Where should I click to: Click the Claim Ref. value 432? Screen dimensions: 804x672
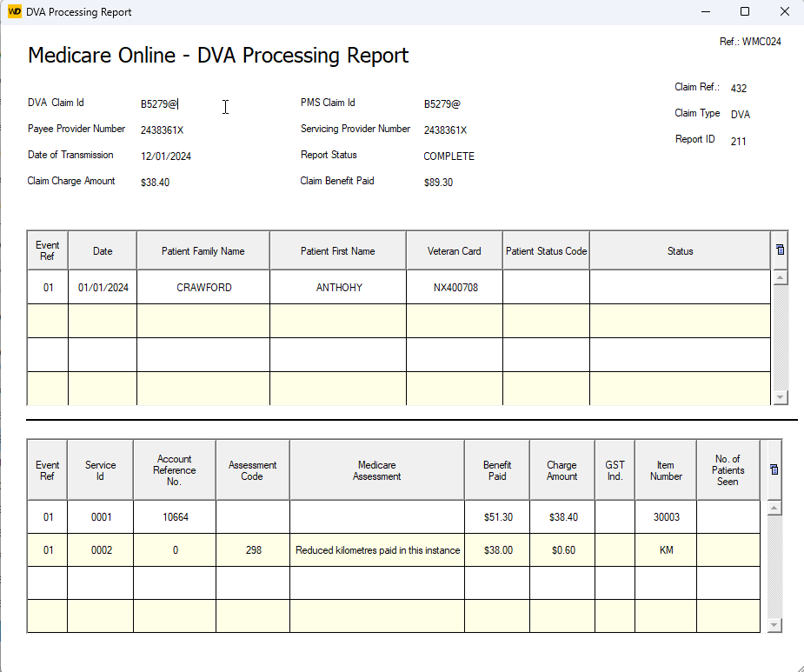(x=738, y=88)
